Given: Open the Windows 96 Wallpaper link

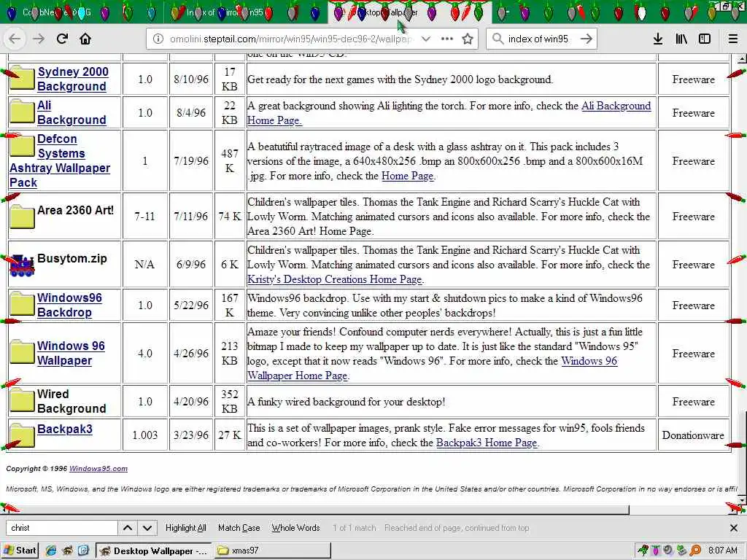Looking at the screenshot, I should pos(71,353).
